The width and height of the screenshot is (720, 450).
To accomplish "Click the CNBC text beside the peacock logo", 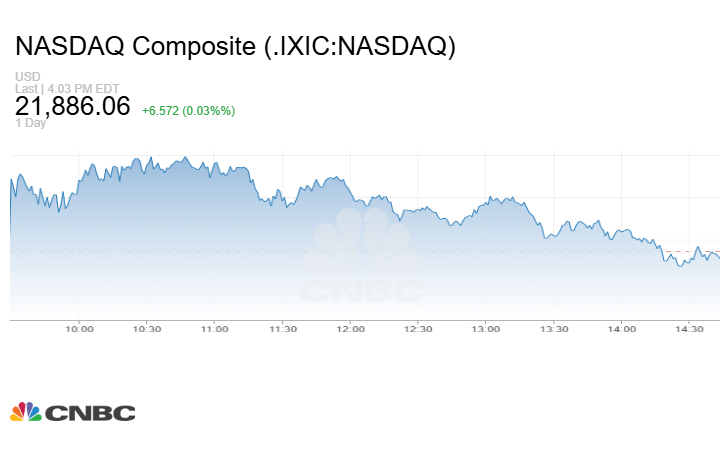I will (x=91, y=413).
